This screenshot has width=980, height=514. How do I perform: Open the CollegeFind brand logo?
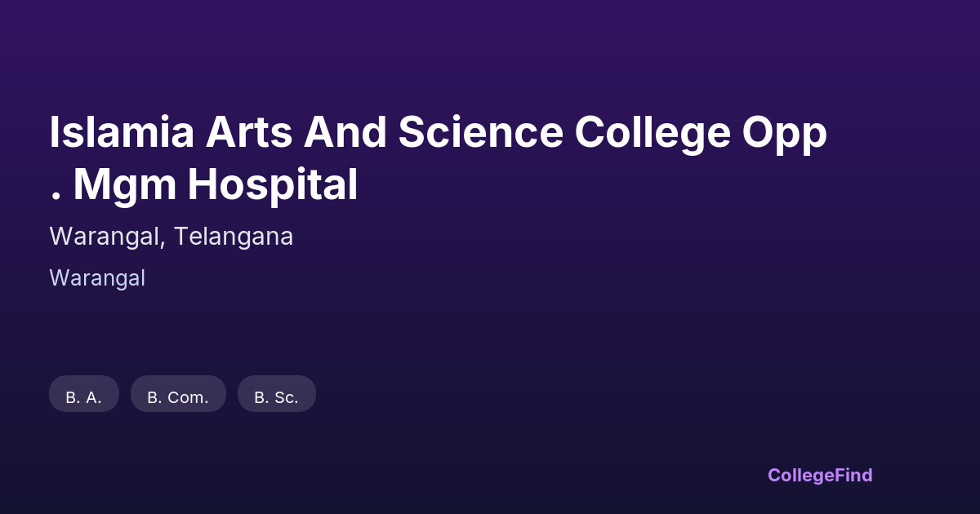(820, 475)
